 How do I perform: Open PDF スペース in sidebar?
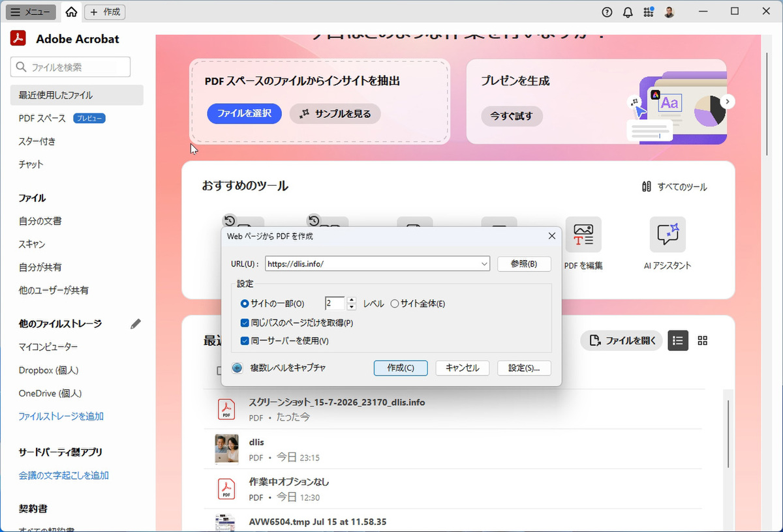(x=42, y=118)
